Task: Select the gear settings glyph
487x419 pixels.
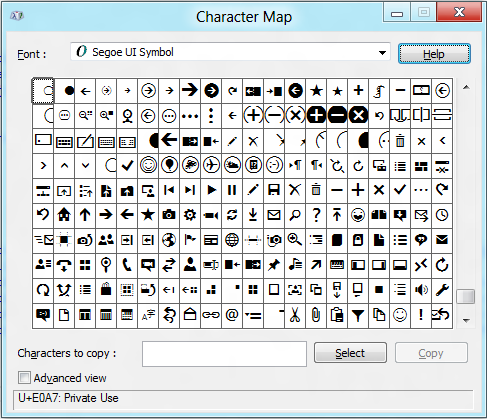Action: pos(190,215)
